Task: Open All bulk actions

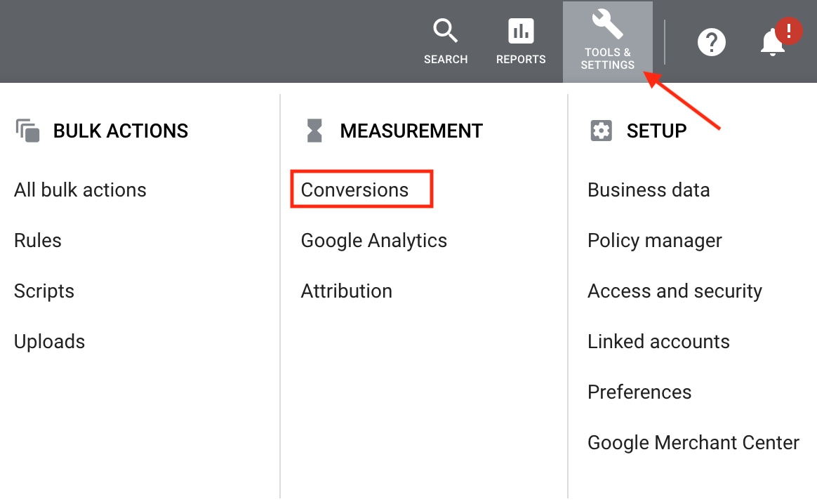Action: (80, 190)
